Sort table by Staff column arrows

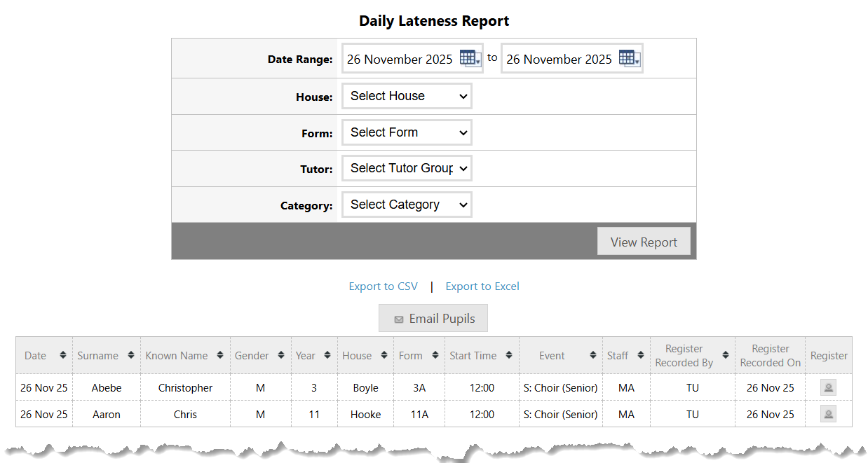point(641,355)
